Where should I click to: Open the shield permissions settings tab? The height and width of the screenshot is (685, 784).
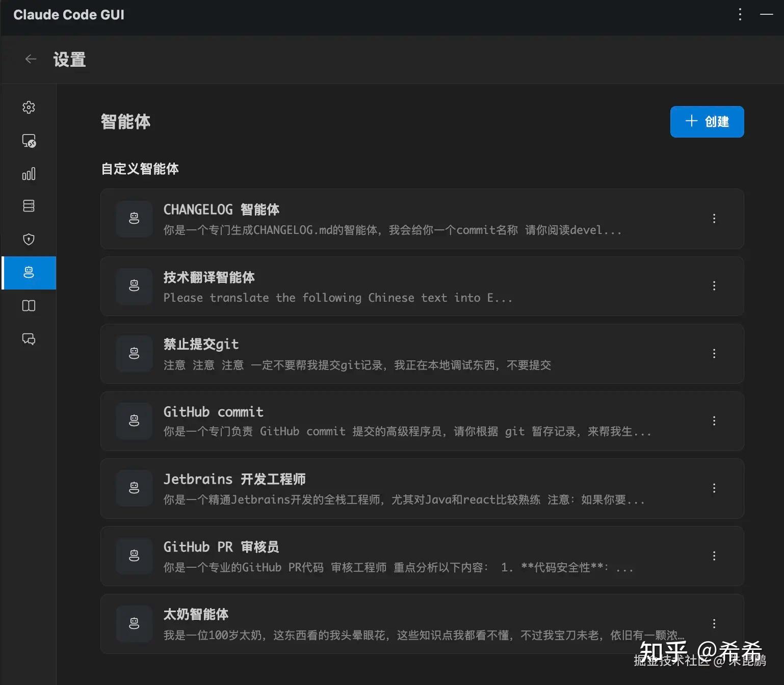[x=29, y=239]
